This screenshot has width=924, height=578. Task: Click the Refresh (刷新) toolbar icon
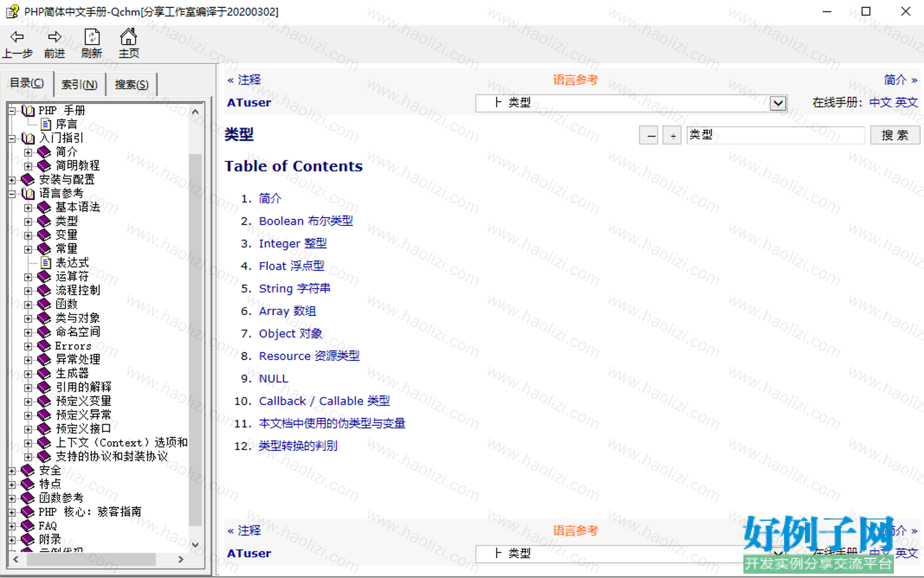[92, 37]
